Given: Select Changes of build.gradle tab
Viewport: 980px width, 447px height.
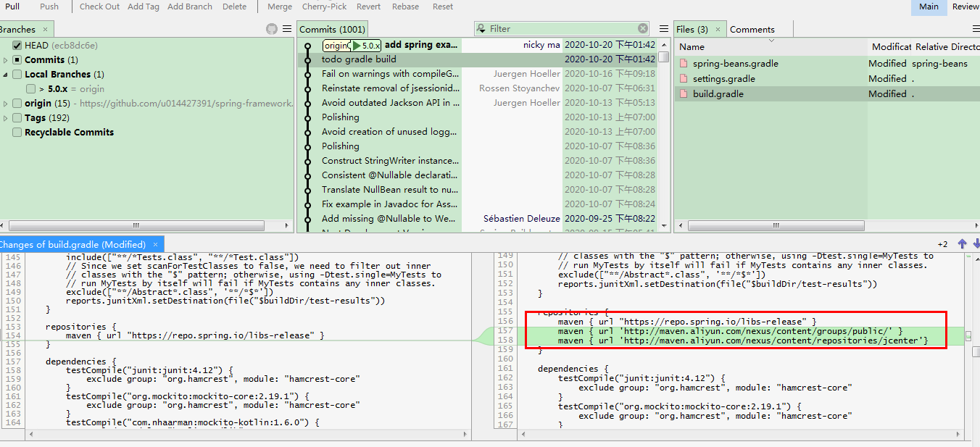Looking at the screenshot, I should click(82, 244).
